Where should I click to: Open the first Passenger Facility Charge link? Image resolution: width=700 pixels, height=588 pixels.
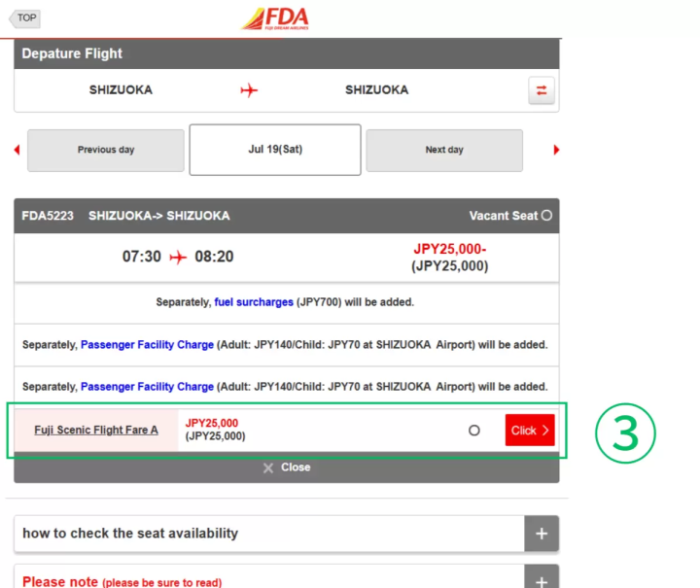click(147, 345)
